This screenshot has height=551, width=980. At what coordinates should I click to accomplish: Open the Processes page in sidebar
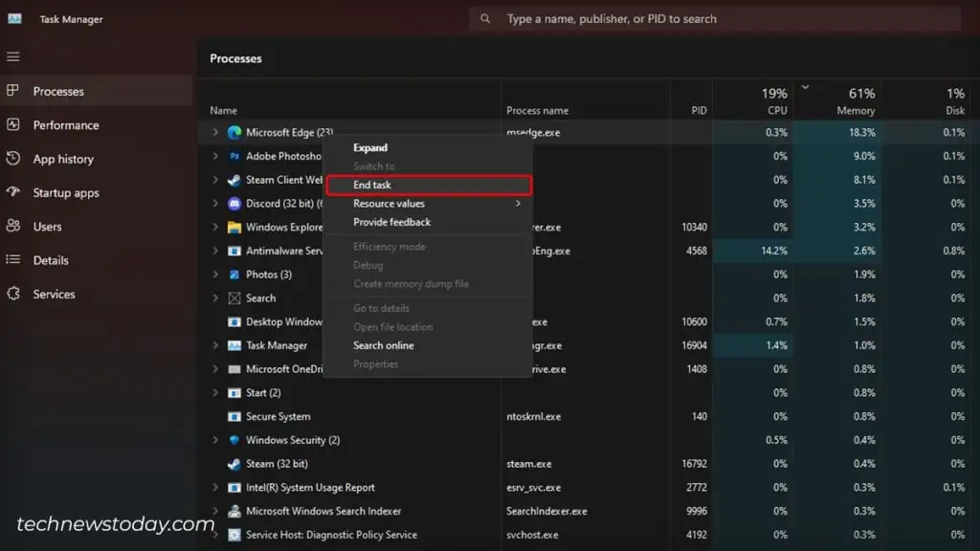pos(97,91)
